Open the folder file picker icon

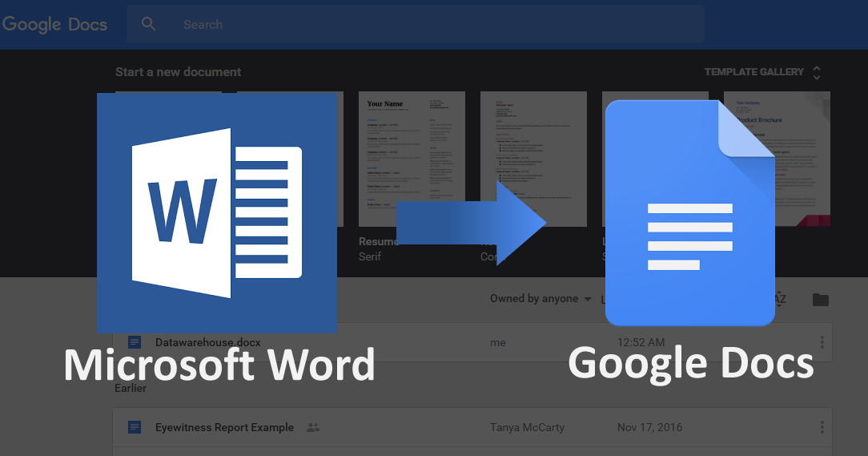pos(820,300)
